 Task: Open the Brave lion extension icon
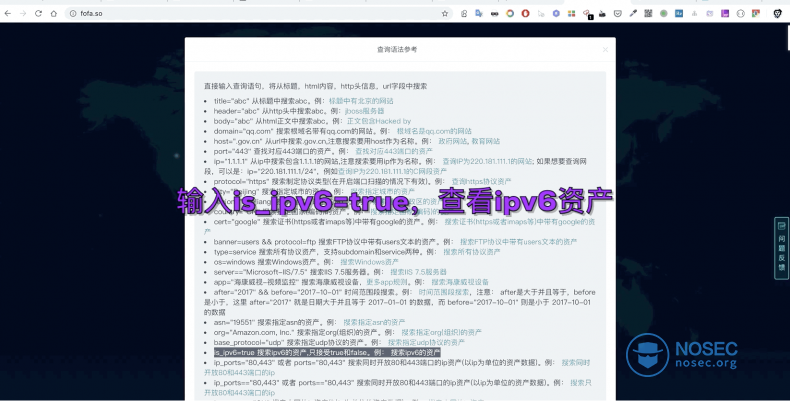pyautogui.click(x=778, y=14)
